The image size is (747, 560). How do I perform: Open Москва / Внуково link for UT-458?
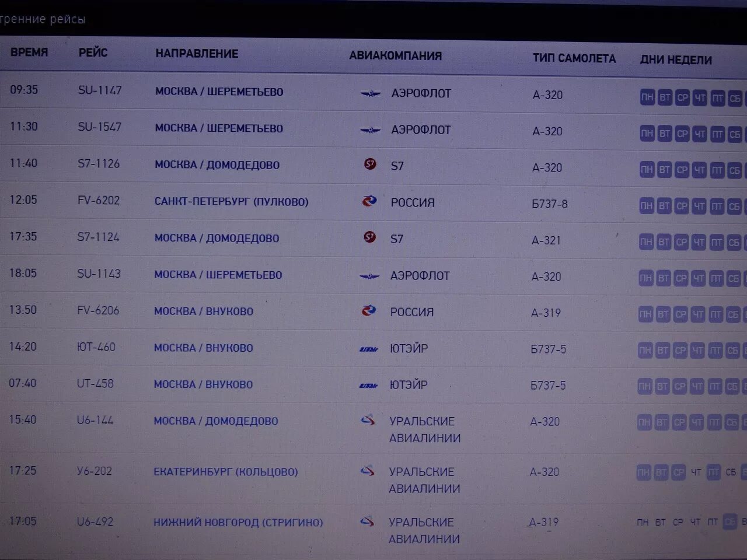(x=204, y=384)
